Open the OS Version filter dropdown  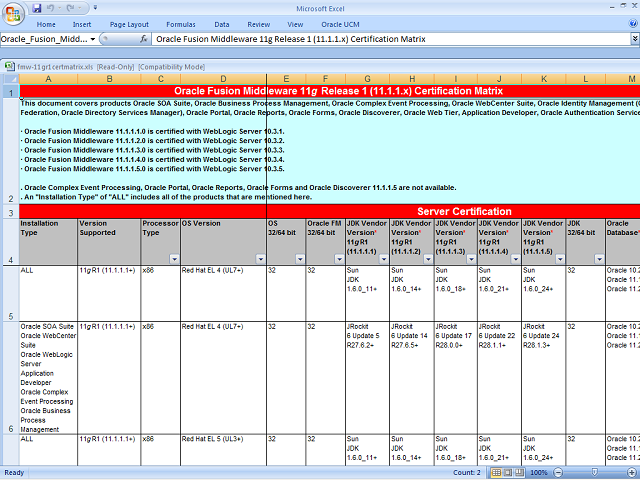pyautogui.click(x=260, y=259)
